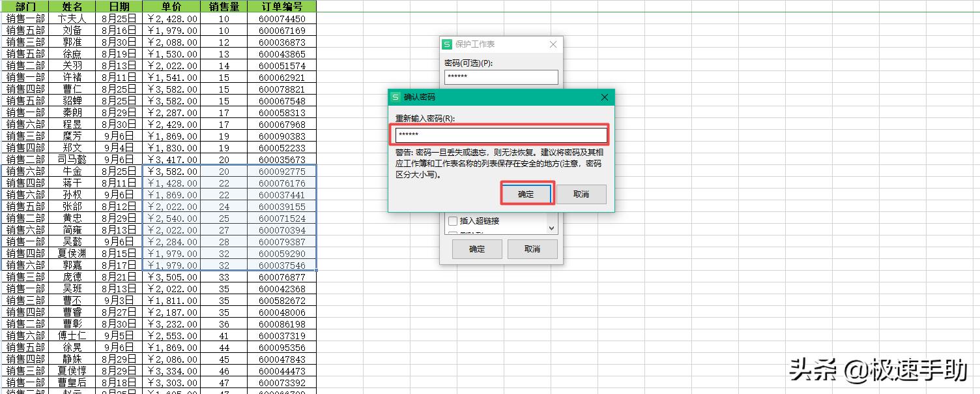Confirm password with the highlighted 确定 button
The width and height of the screenshot is (980, 394).
tap(526, 194)
